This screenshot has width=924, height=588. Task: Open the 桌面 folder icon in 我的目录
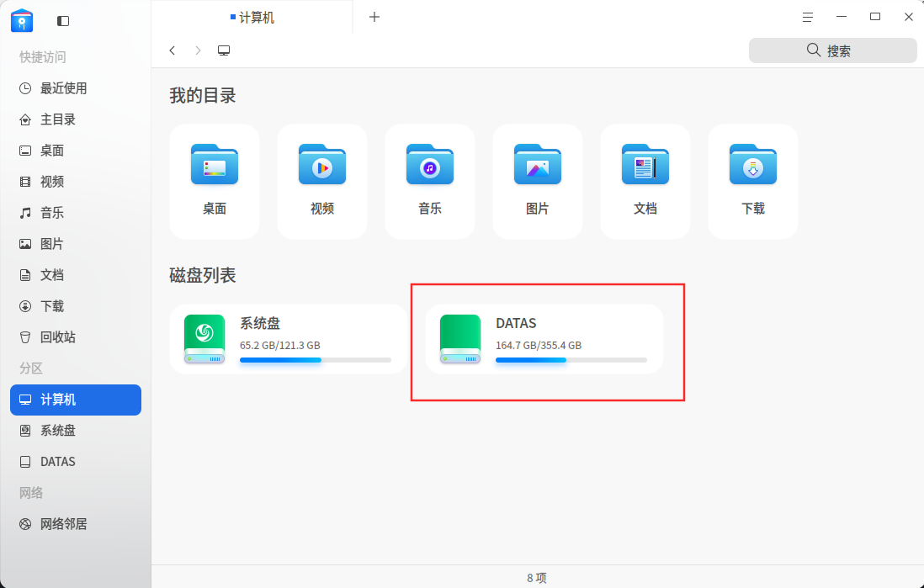pyautogui.click(x=215, y=165)
